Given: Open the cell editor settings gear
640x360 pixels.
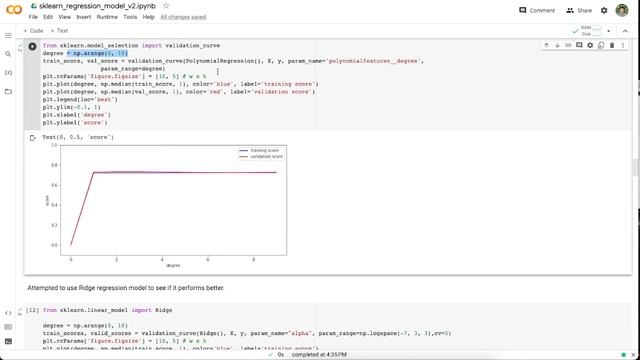Looking at the screenshot, I should point(590,45).
